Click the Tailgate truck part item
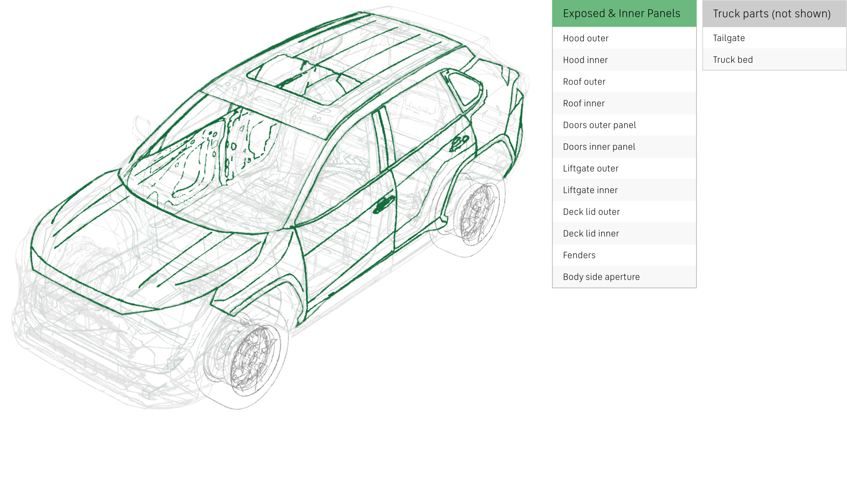Viewport: 847px width, 504px height. click(774, 38)
